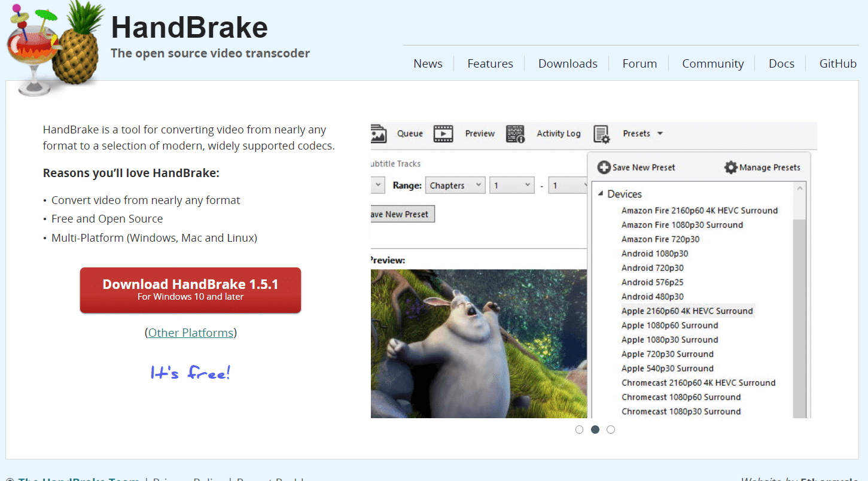
Task: Click the presets list vertical scrollbar
Action: point(799,299)
